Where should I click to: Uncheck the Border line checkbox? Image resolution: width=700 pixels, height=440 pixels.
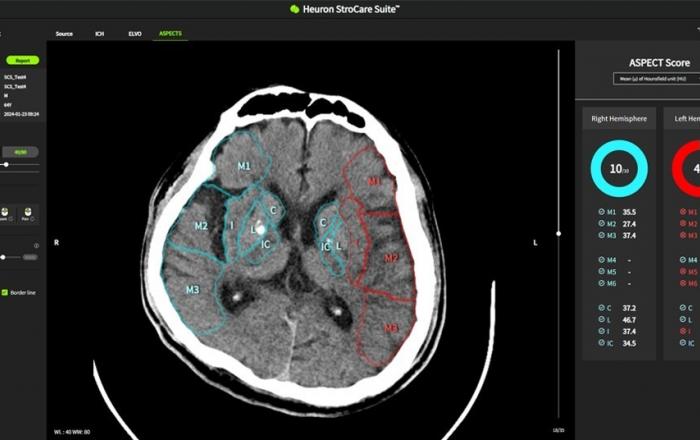[5, 293]
